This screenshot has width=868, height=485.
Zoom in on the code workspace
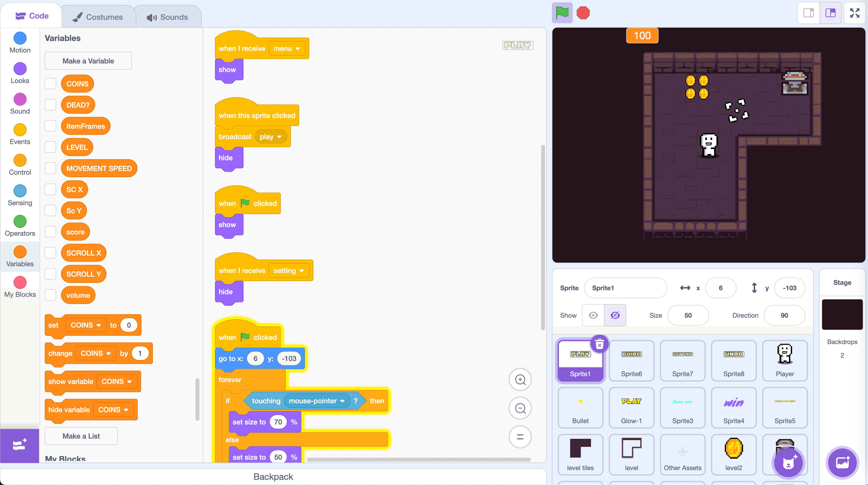520,380
